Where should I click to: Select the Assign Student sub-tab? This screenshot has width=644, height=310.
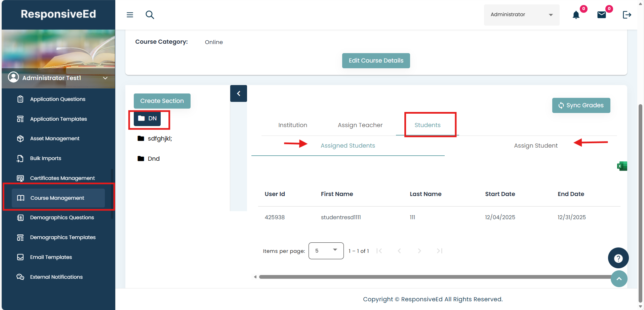(x=535, y=146)
